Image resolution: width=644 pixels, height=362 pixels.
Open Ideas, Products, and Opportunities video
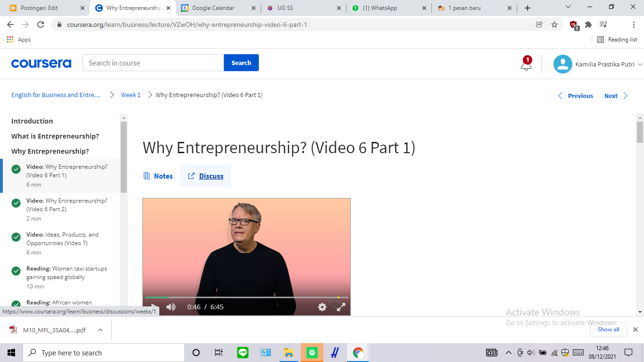[60, 243]
